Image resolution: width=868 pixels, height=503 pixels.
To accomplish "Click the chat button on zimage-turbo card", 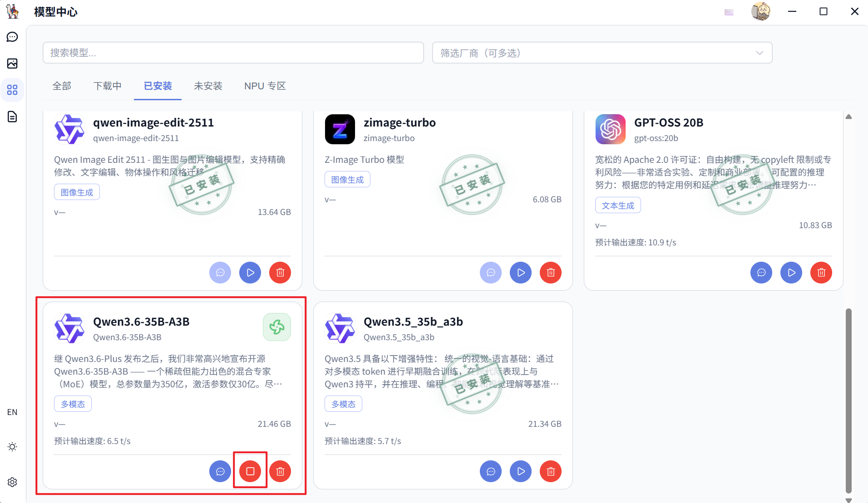I will click(x=491, y=273).
